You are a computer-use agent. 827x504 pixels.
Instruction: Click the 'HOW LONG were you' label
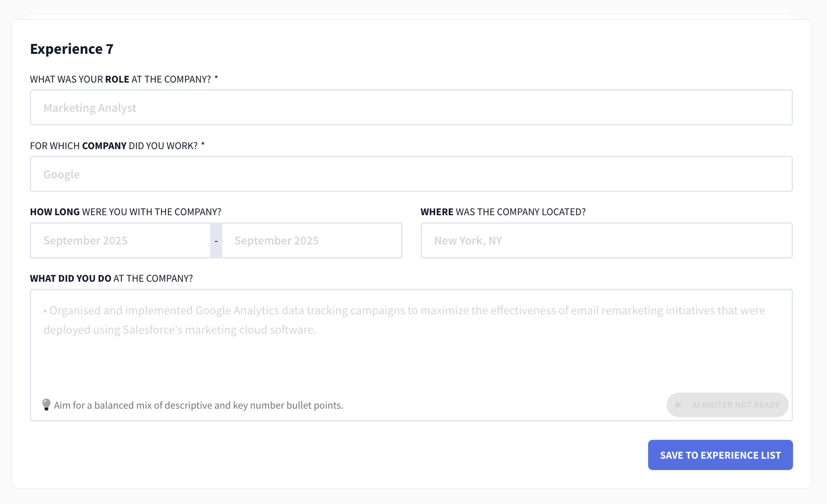pos(126,212)
